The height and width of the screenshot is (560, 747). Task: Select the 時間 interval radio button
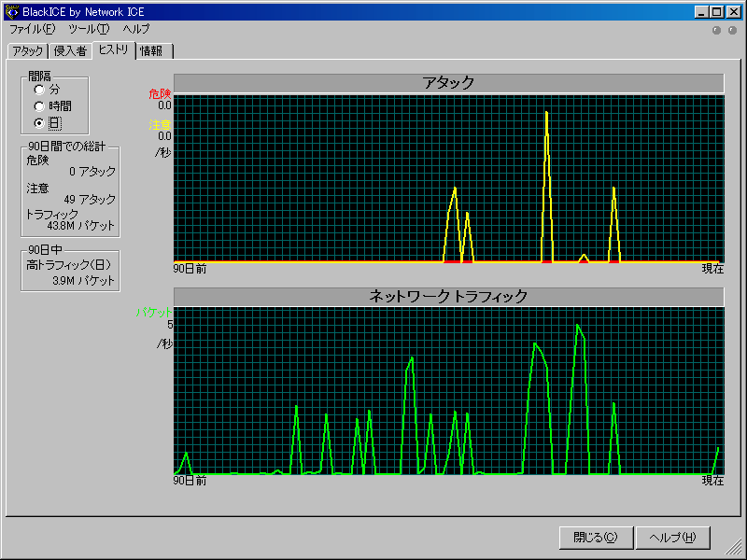click(x=39, y=106)
